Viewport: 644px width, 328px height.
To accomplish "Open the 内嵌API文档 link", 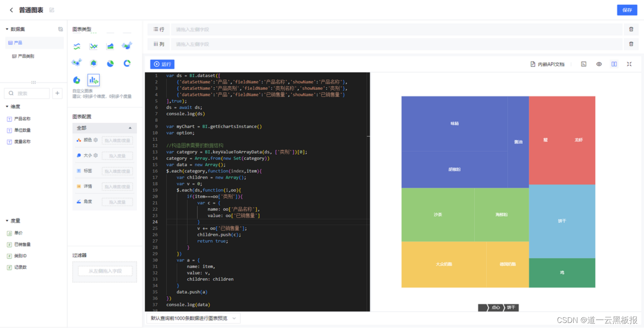I will coord(547,64).
